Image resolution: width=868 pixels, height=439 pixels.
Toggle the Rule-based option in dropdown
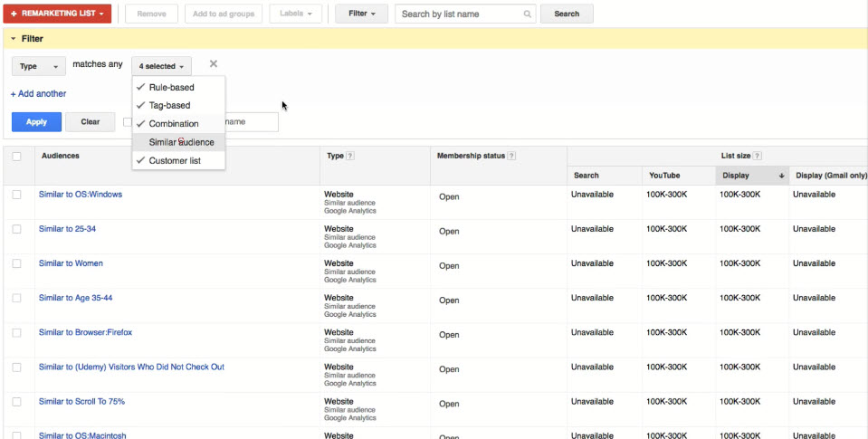coord(171,88)
